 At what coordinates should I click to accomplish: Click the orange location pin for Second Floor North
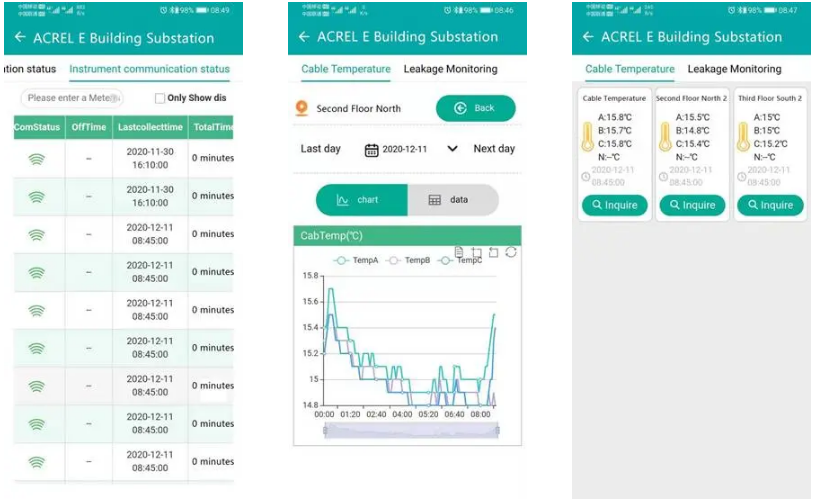[301, 108]
